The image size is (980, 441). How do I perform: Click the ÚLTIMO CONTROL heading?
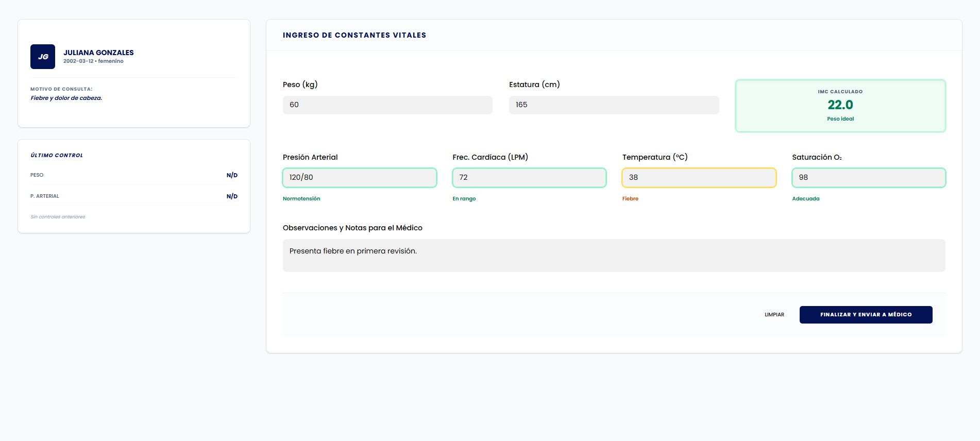[57, 155]
